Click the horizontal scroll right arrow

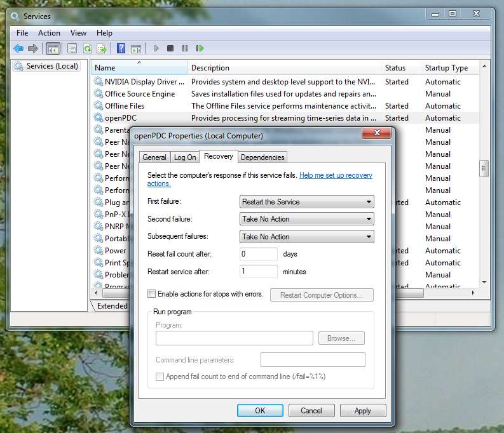coord(473,293)
